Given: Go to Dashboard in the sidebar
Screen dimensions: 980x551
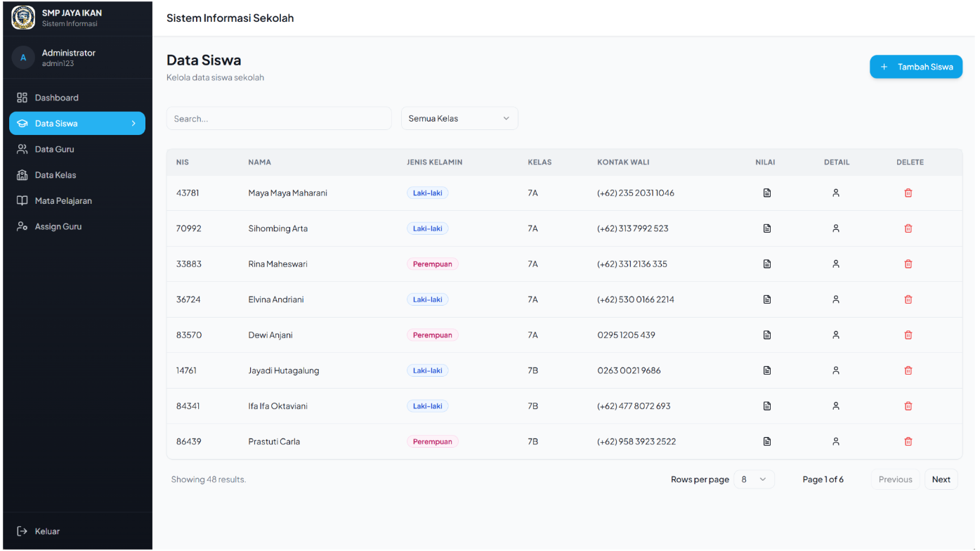Looking at the screenshot, I should [77, 98].
